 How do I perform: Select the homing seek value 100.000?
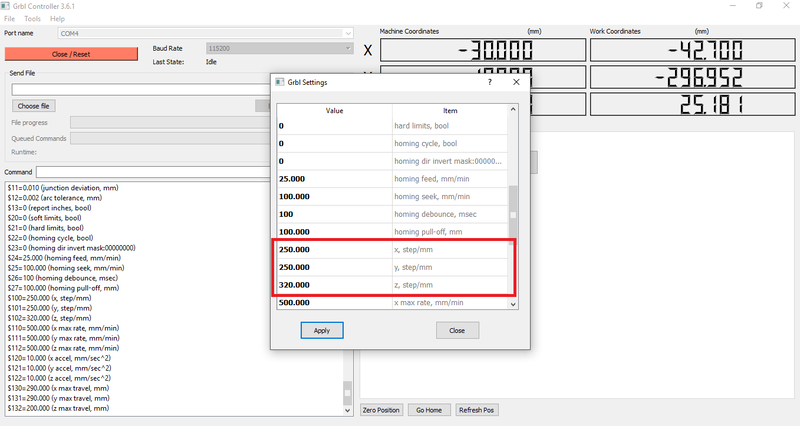[335, 196]
